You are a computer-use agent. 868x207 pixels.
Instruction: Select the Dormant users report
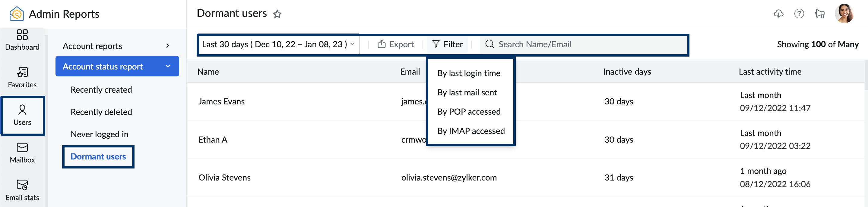[98, 156]
